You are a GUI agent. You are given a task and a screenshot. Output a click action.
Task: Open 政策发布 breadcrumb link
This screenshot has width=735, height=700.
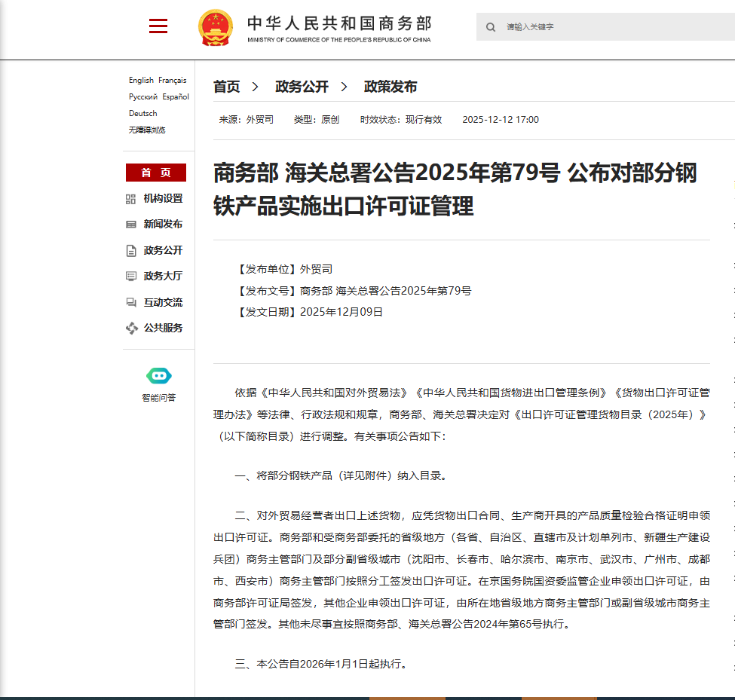pos(390,87)
